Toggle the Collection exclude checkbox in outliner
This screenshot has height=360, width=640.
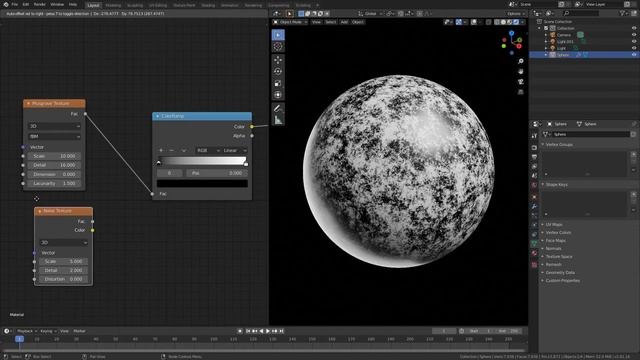point(546,28)
